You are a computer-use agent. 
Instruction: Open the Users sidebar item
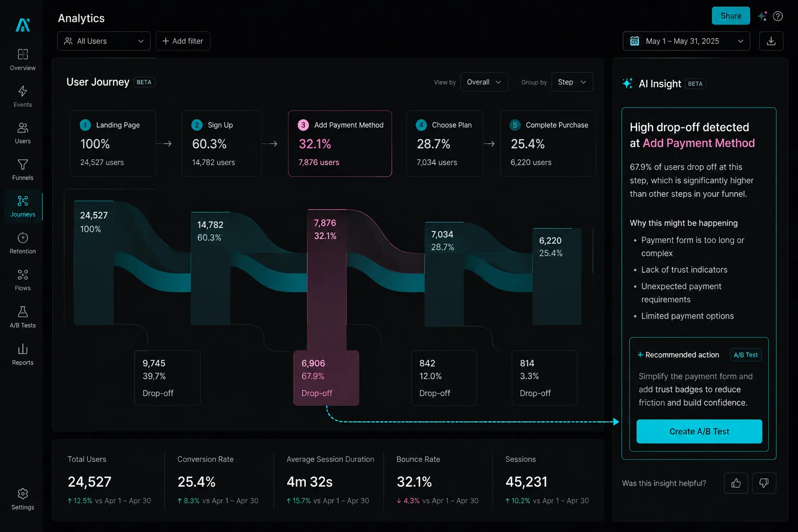click(23, 133)
